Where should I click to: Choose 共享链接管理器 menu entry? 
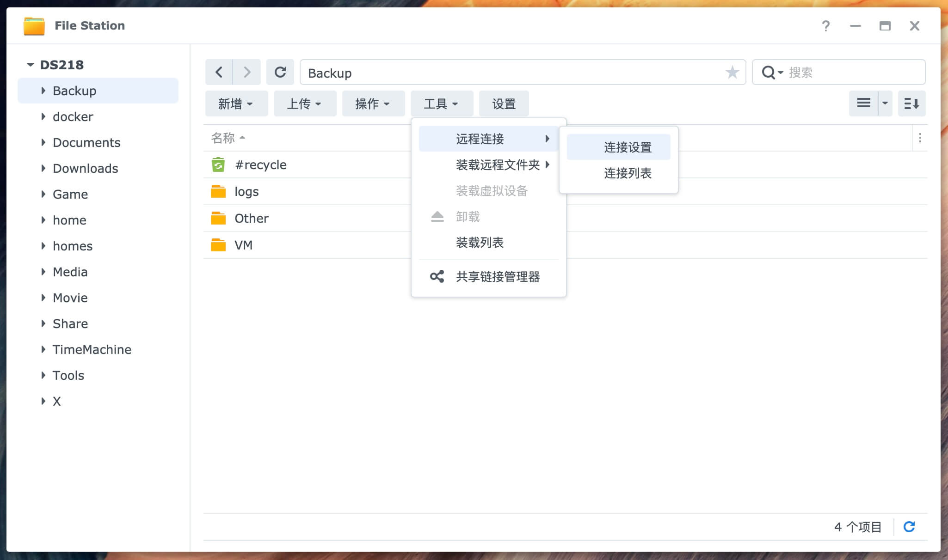[498, 277]
